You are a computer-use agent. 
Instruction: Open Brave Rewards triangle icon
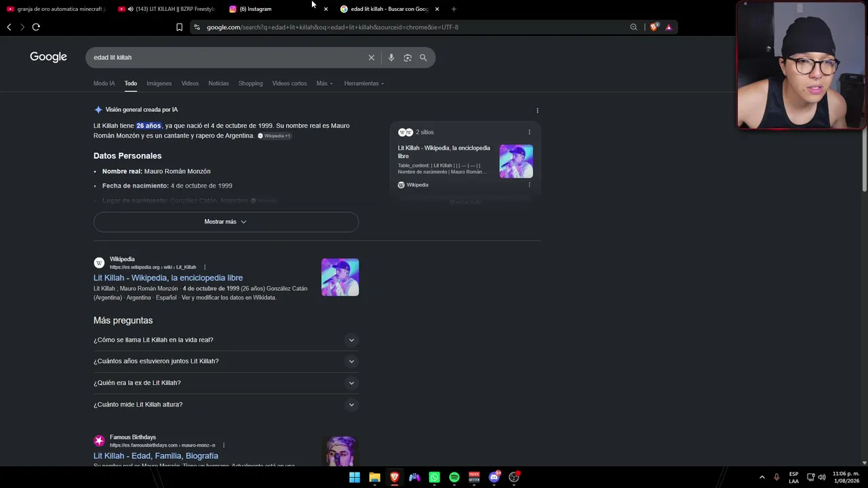point(669,27)
